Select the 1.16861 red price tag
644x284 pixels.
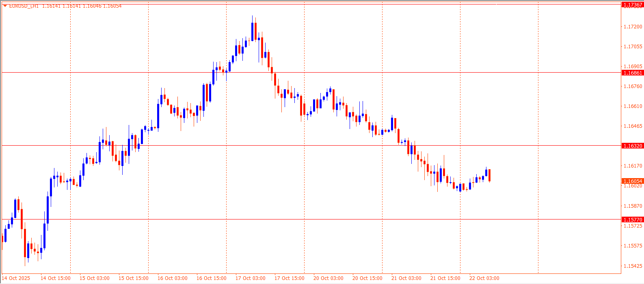(x=632, y=73)
